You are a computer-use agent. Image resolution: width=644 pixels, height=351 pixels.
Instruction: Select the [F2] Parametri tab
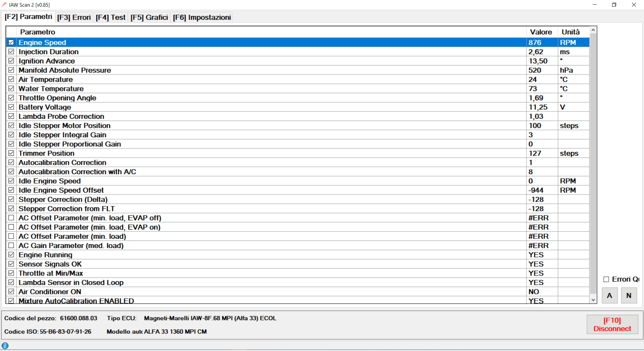click(x=28, y=17)
